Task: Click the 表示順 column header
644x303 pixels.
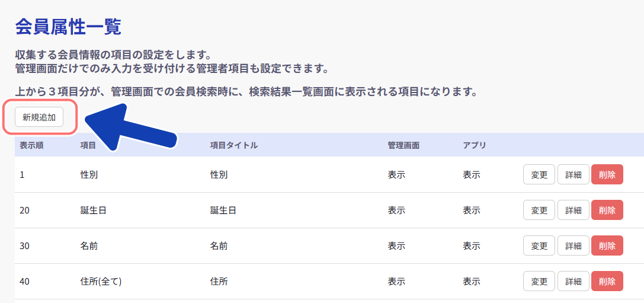Action: (x=31, y=145)
